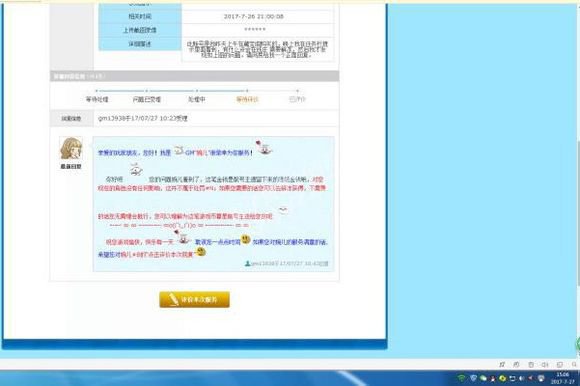This screenshot has width=580, height=386.
Task: Click the browser vertical scrollbar thumb
Action: click(x=578, y=213)
